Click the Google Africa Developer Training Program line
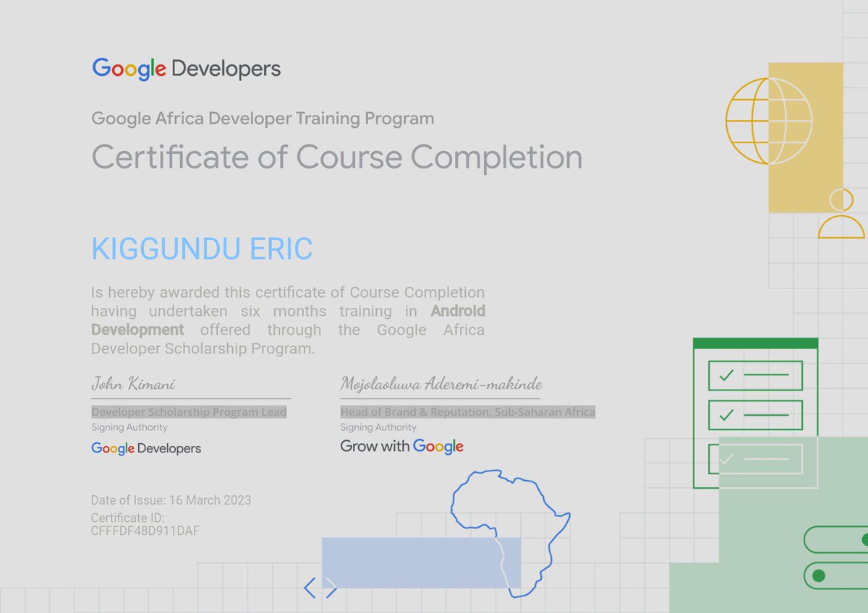Viewport: 868px width, 613px height. (263, 118)
